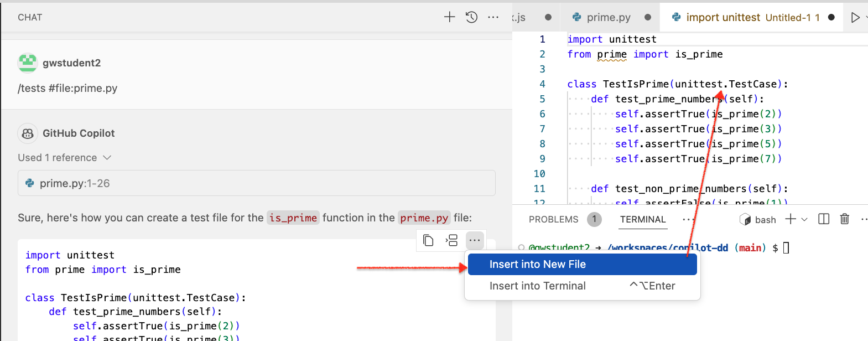Click Python icon on prime.py reference

(30, 183)
